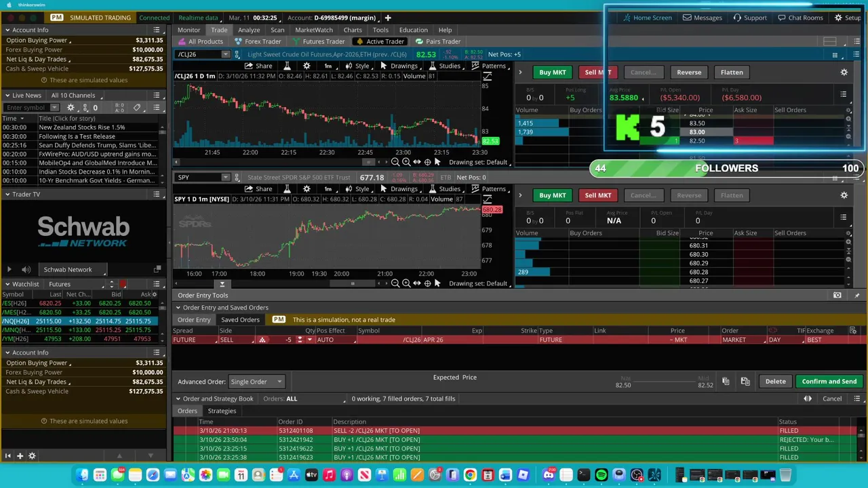Switch to the Strategies tab in order book
Screen dimensions: 868x488
coord(222,411)
